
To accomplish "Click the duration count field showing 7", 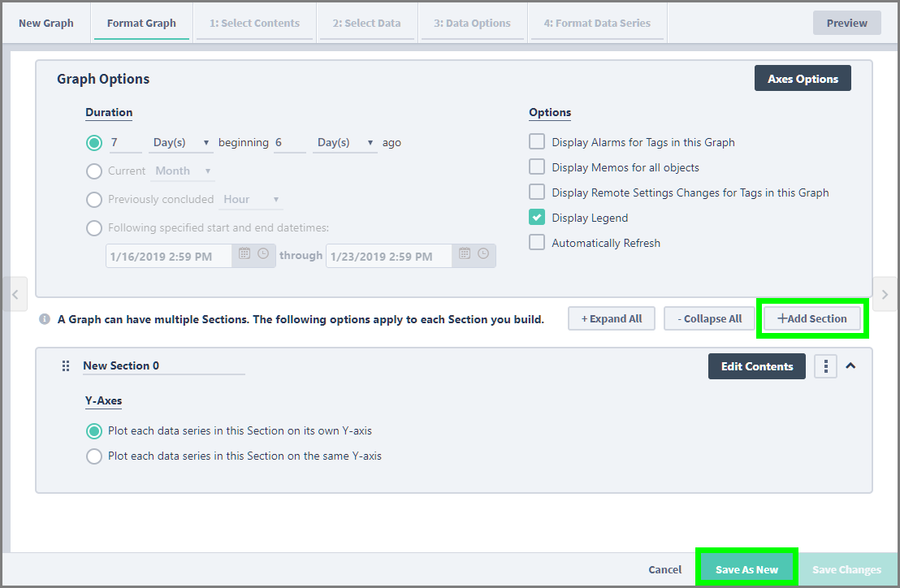I will coord(126,142).
